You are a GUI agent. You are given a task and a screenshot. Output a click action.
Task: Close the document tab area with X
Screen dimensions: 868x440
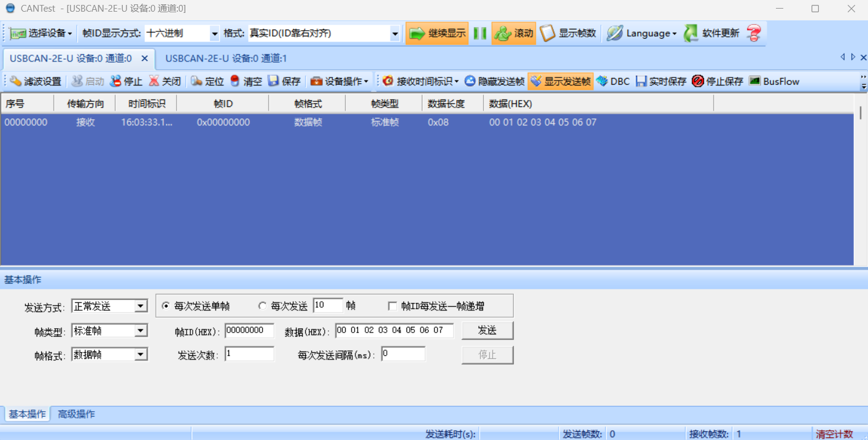coord(863,57)
